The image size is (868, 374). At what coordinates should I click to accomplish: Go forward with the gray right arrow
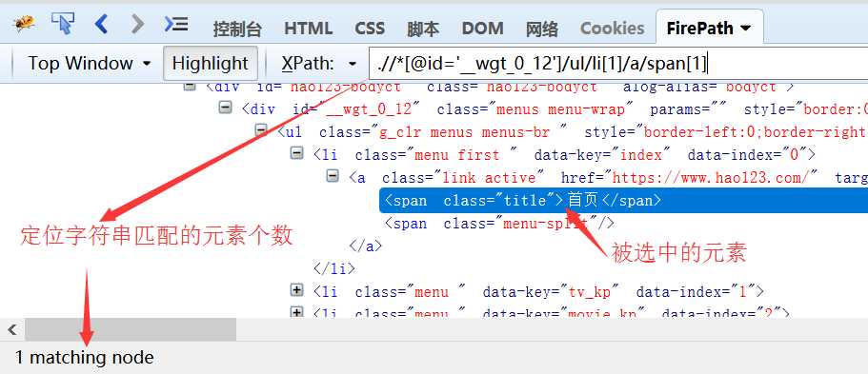tap(137, 24)
